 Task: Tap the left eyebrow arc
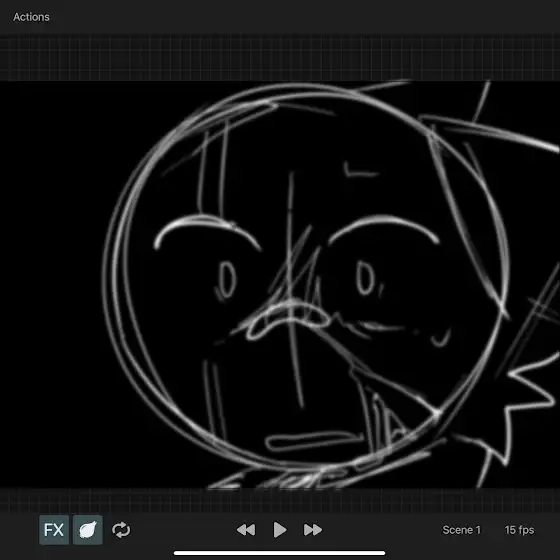(206, 230)
